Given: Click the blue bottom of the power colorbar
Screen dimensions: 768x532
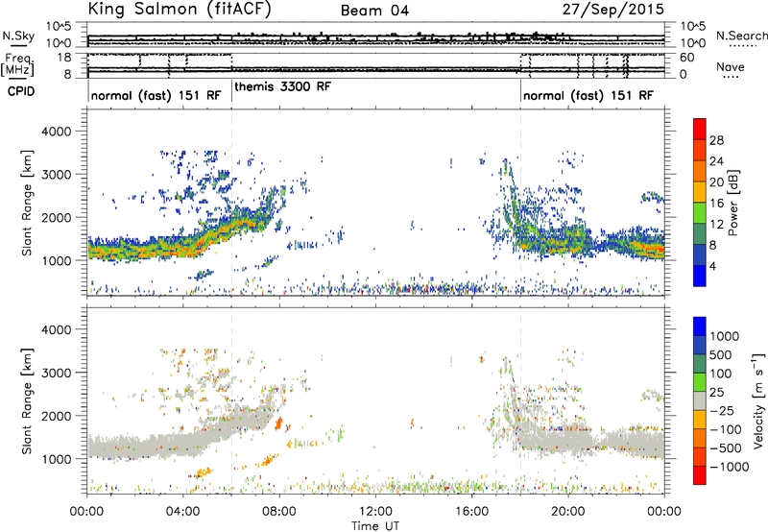Looking at the screenshot, I should click(x=700, y=276).
